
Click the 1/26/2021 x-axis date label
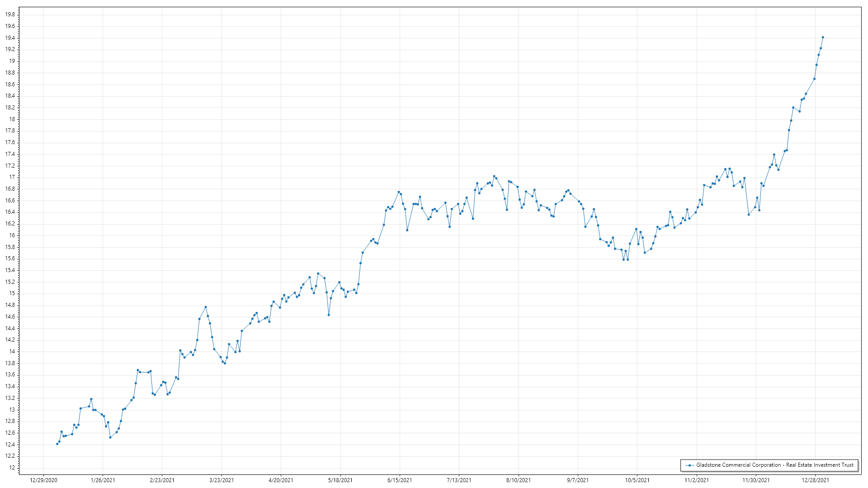click(103, 480)
